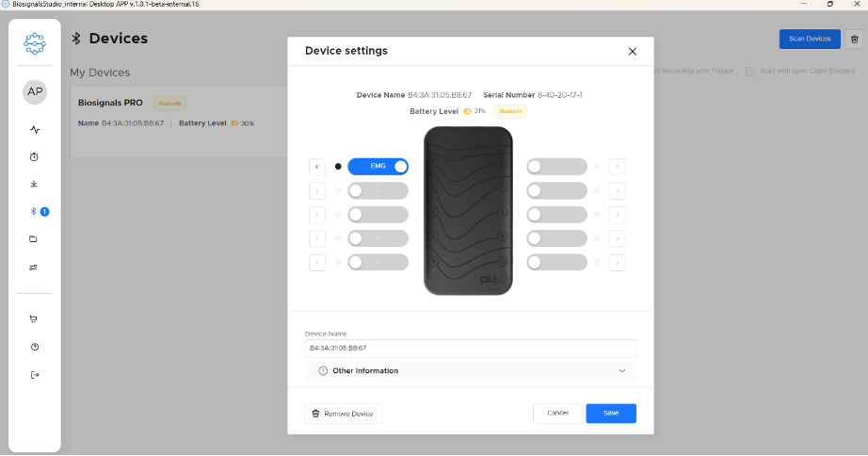Enable the channel 9 toggle
Screen dimensions: 868x456
(x=557, y=238)
